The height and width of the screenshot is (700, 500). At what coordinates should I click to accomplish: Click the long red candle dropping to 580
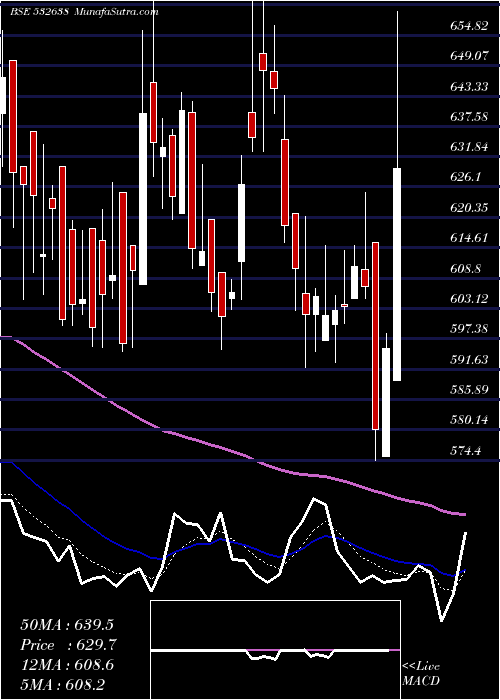(375, 336)
